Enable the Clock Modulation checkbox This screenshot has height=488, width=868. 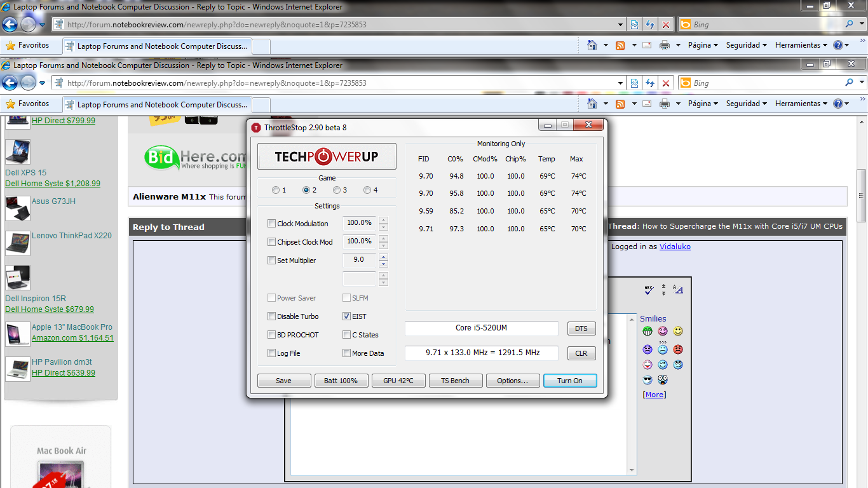click(x=272, y=224)
